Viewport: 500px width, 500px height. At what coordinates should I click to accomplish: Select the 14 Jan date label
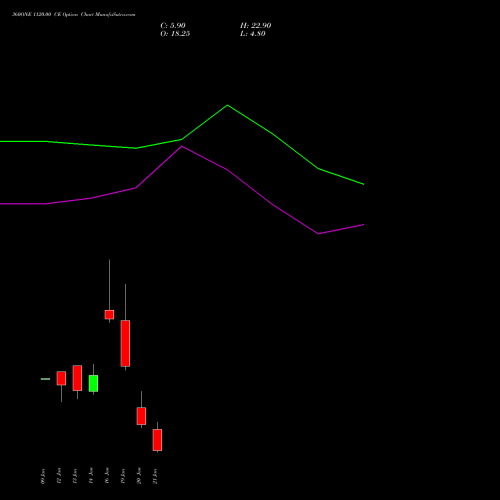pos(91,476)
